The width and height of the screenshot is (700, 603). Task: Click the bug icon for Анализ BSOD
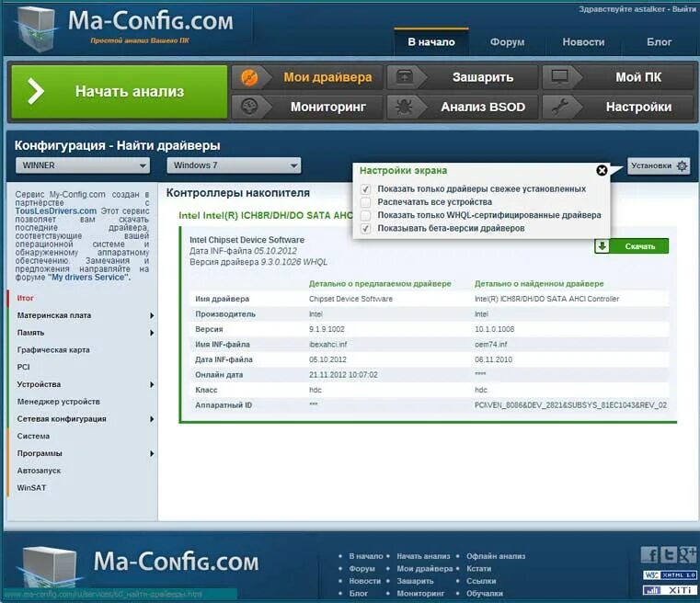pyautogui.click(x=404, y=107)
